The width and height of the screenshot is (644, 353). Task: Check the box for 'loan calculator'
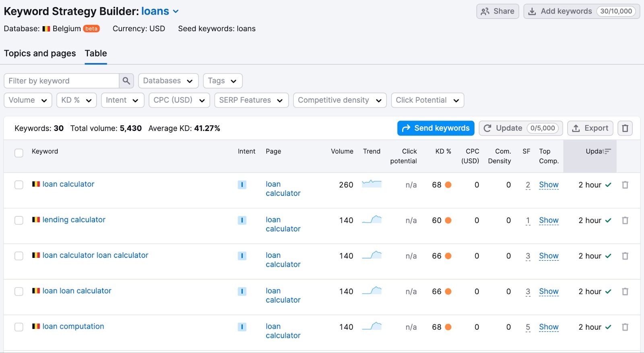click(19, 185)
